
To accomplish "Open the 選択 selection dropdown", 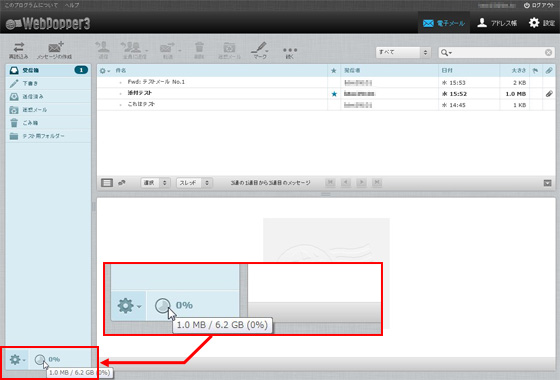I will (155, 183).
